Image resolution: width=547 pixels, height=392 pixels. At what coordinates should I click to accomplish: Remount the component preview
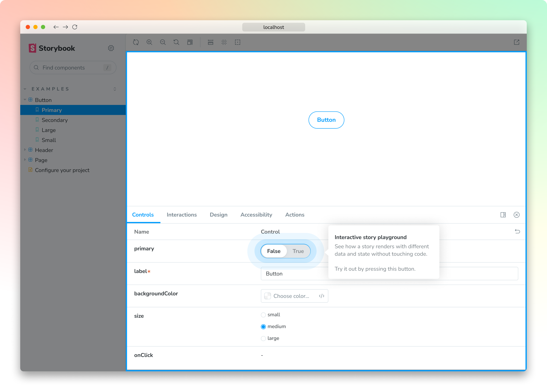point(136,42)
